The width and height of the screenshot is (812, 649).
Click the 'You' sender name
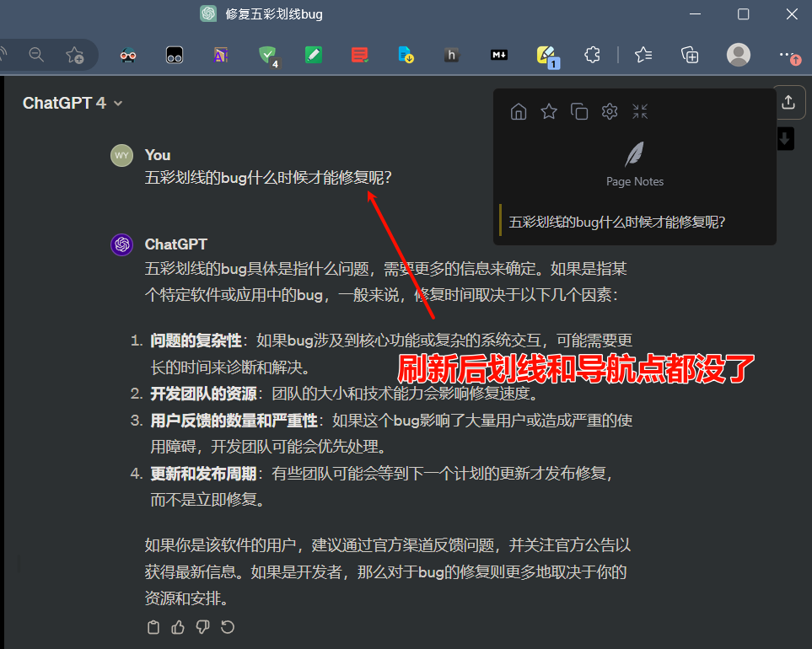pyautogui.click(x=158, y=155)
